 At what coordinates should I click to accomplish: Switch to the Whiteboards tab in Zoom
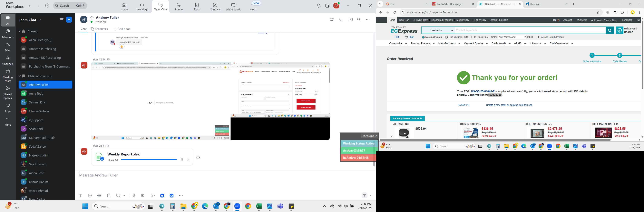point(233,7)
